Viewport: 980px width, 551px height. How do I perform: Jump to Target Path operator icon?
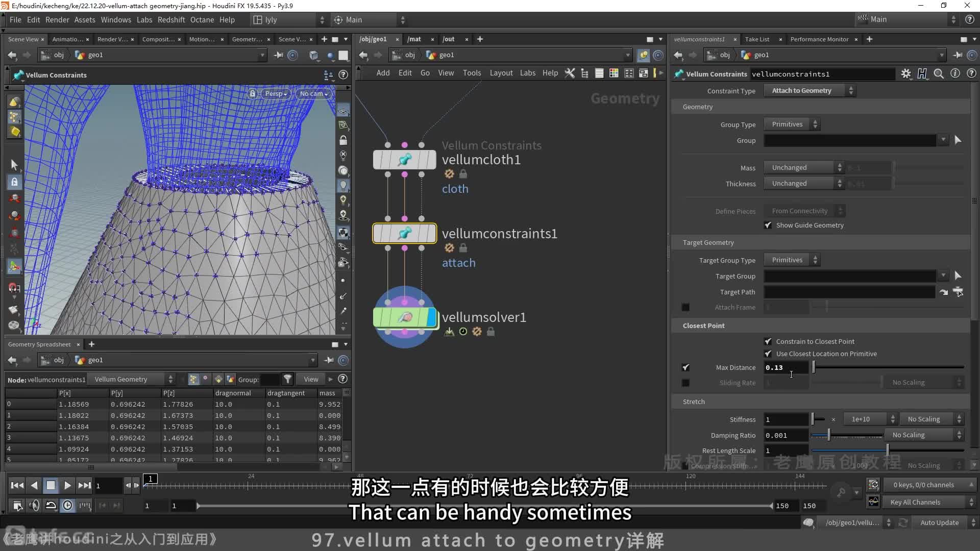[944, 292]
